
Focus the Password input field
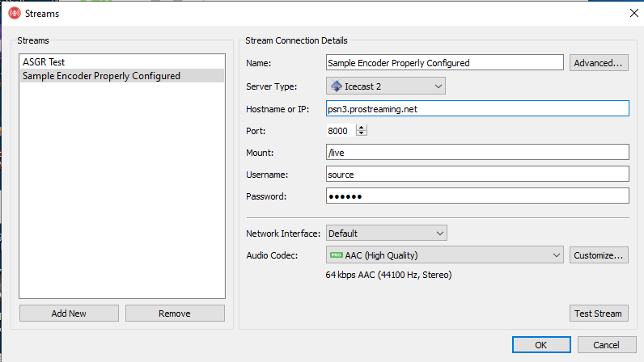pos(477,196)
